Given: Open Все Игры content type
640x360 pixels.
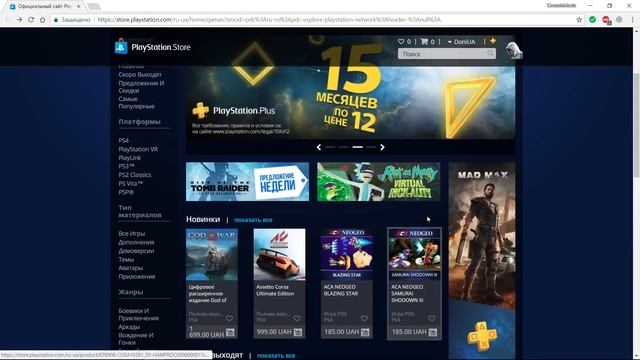Looking at the screenshot, I should click(x=131, y=233).
